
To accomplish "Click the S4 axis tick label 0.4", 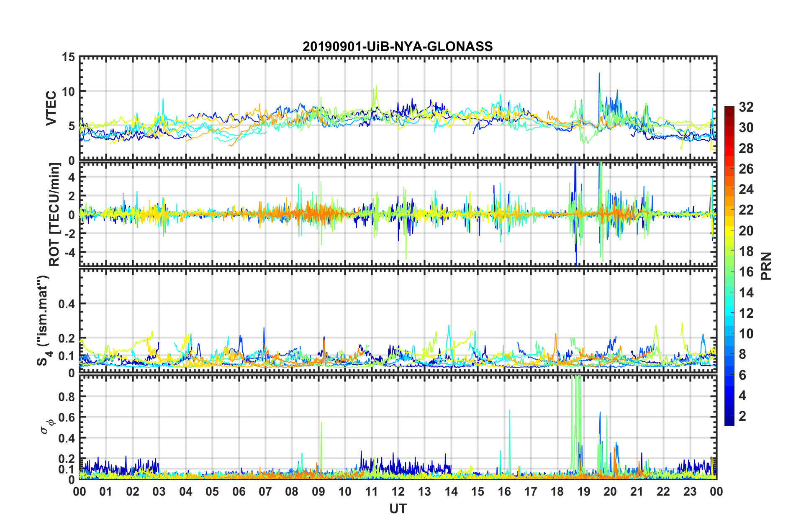I will coord(67,304).
